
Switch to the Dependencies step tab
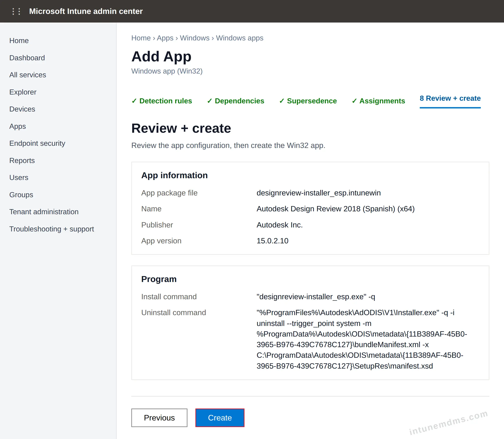(235, 101)
